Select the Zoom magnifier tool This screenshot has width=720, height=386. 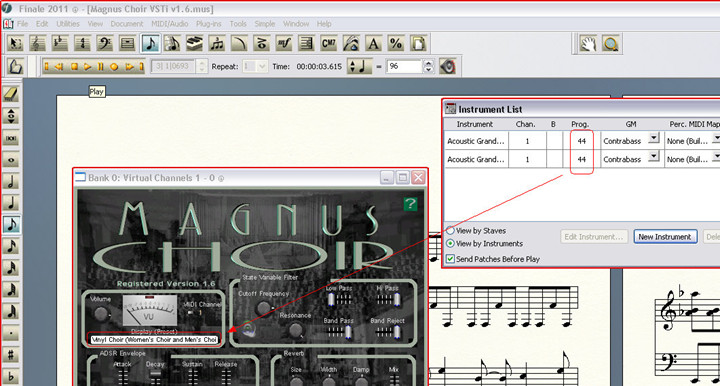[x=611, y=44]
